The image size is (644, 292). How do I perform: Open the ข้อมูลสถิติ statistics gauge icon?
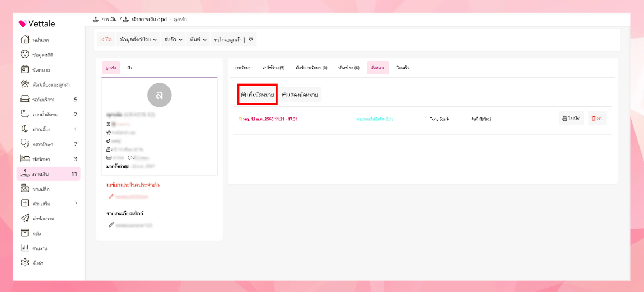(25, 55)
